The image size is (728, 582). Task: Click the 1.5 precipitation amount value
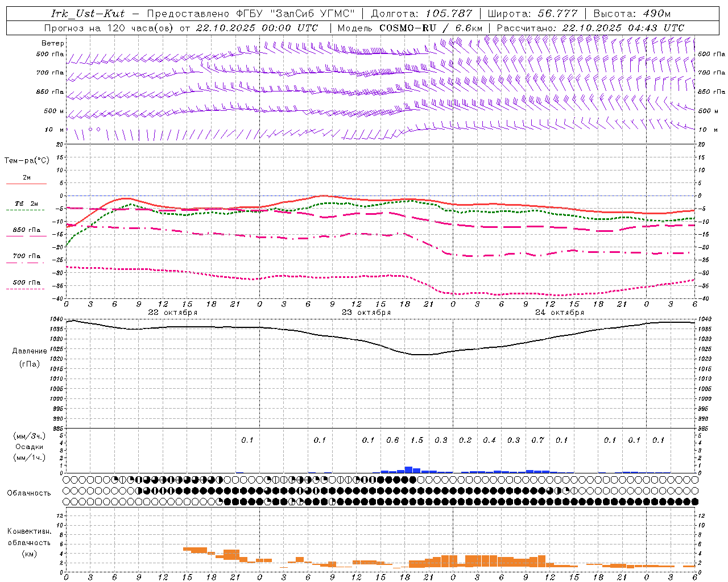[x=417, y=440]
